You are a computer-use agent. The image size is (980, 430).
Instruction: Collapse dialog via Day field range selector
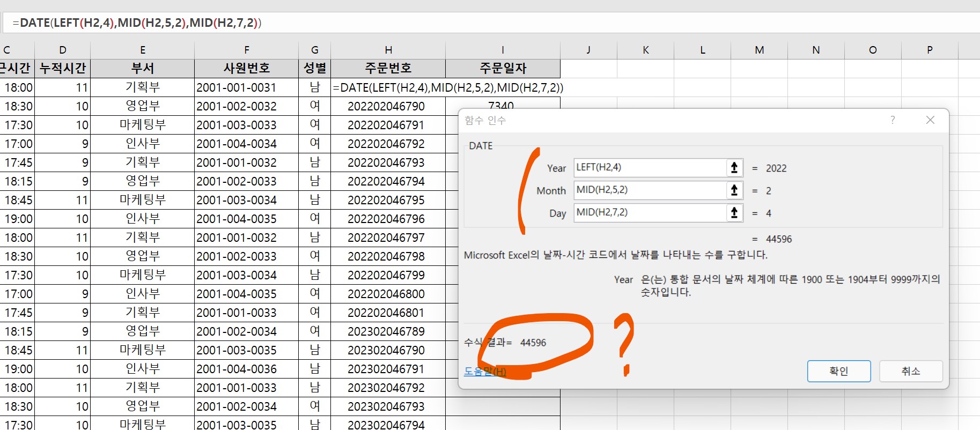[734, 213]
